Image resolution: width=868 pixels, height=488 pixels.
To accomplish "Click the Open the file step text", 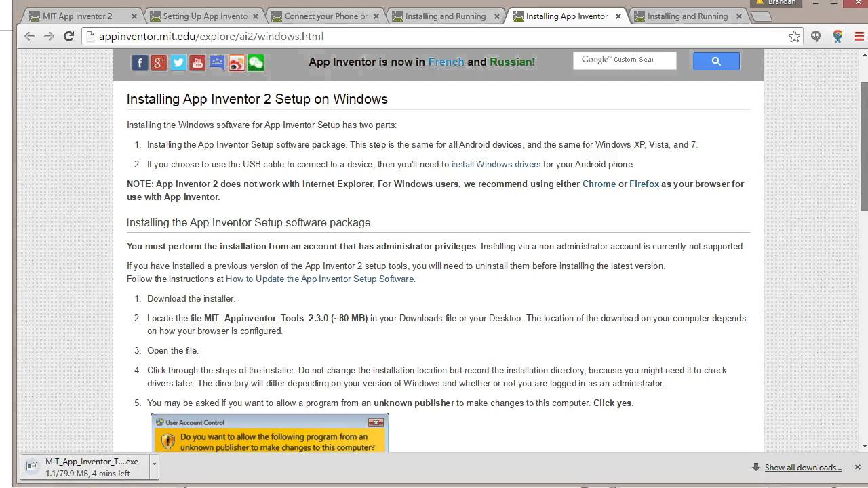I will (x=173, y=350).
